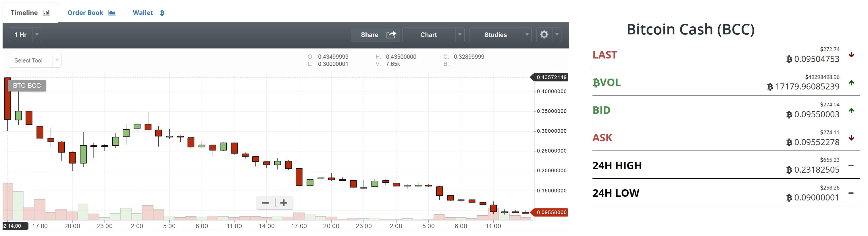
Task: Click the ask value 0.09552278
Action: coord(817,142)
